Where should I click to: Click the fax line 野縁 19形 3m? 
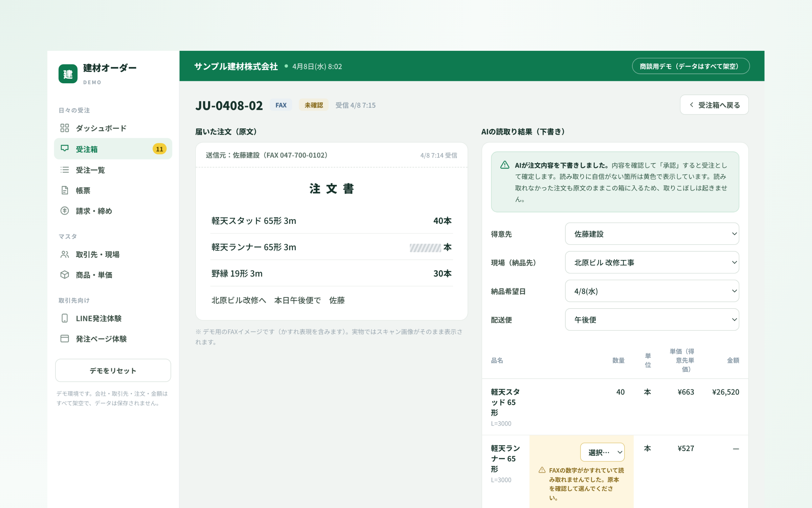click(237, 274)
